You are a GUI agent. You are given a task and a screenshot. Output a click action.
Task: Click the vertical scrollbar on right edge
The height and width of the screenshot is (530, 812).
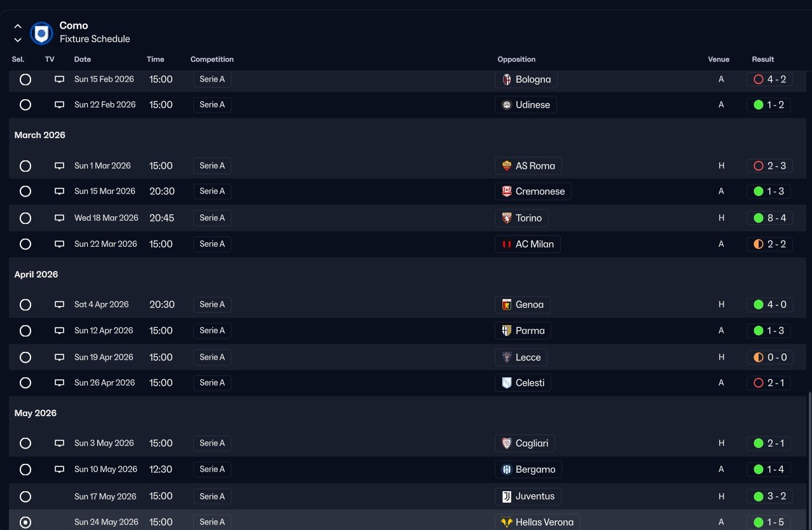point(809,458)
